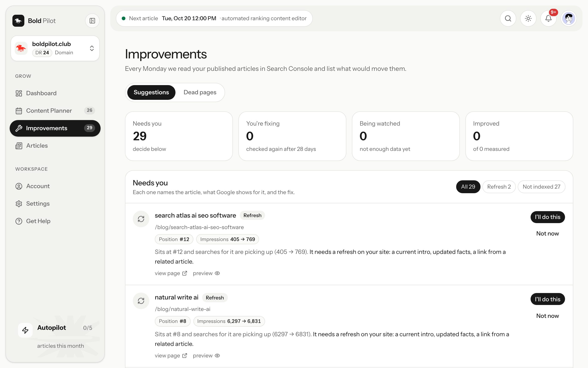Viewport: 588px width, 368px height.
Task: Click refresh icon for search atlas article
Action: pyautogui.click(x=141, y=219)
